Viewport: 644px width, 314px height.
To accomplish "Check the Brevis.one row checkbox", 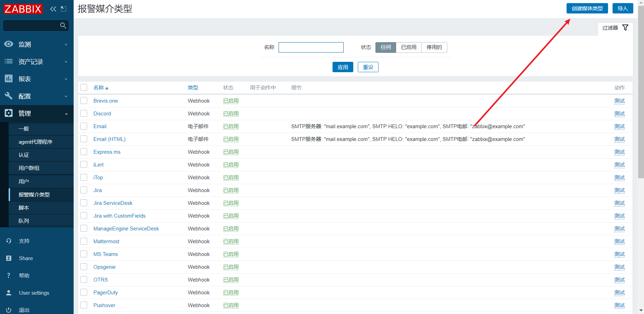I will pyautogui.click(x=84, y=101).
